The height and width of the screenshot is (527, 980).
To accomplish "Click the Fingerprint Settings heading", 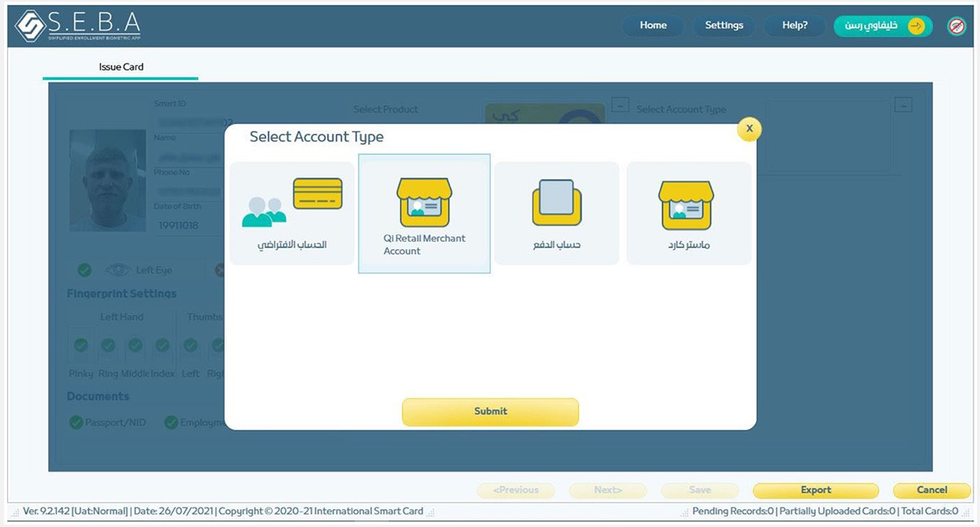I will click(122, 293).
